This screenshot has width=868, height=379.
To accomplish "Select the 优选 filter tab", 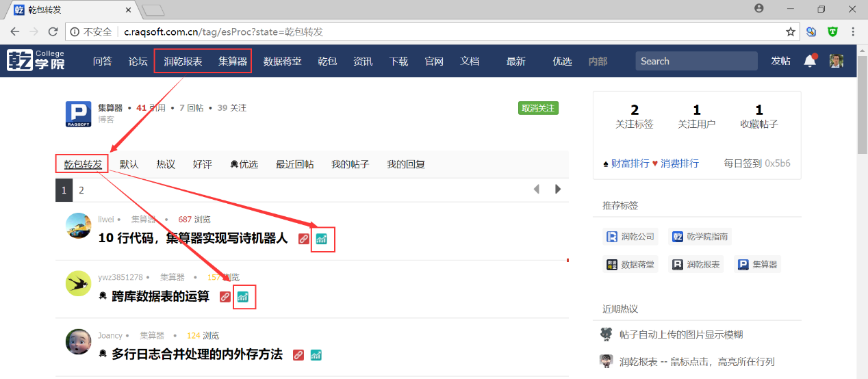I will pos(244,164).
